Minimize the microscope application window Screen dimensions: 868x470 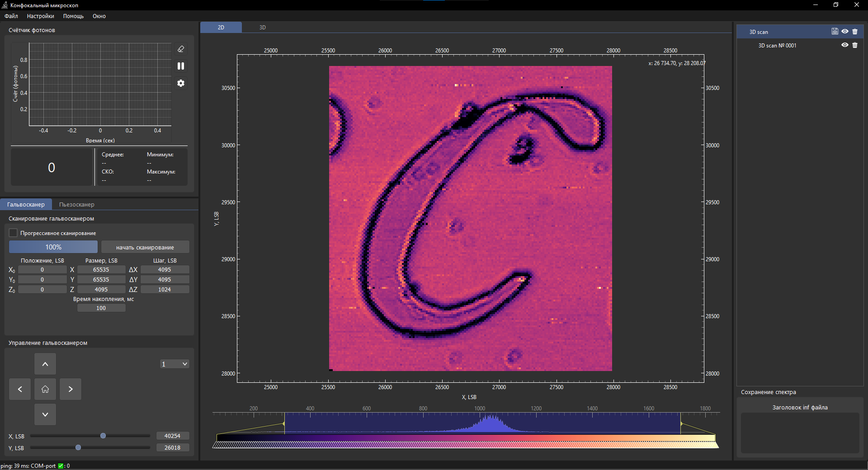[x=816, y=5]
